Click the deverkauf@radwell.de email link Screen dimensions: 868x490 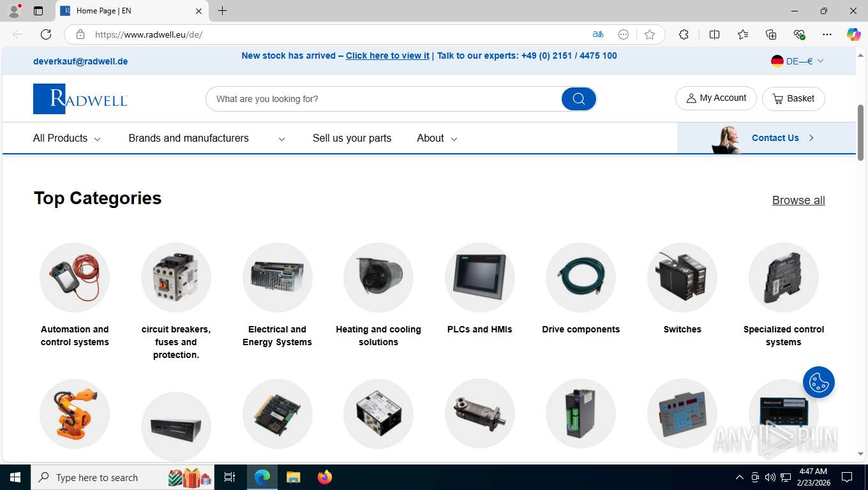click(80, 61)
